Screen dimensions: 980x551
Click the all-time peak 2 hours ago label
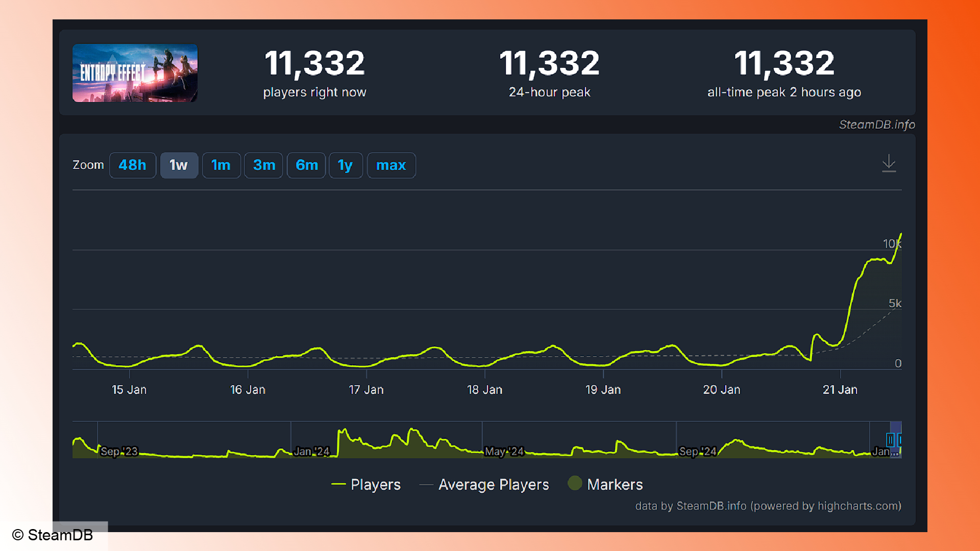pyautogui.click(x=784, y=92)
